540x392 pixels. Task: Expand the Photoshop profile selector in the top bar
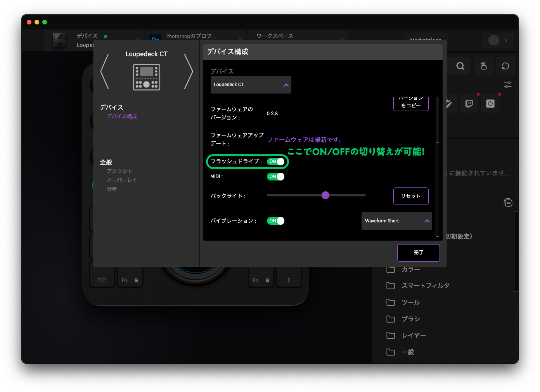pos(240,40)
